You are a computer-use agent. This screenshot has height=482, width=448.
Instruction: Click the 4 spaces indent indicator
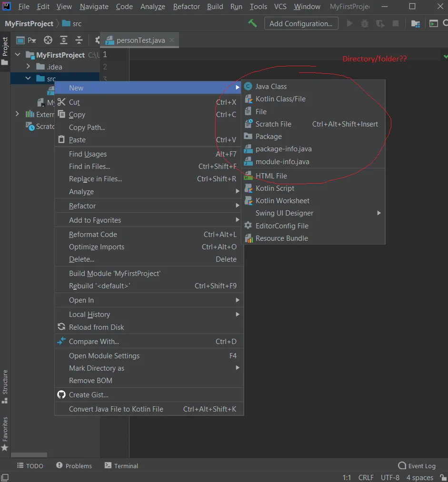(420, 477)
